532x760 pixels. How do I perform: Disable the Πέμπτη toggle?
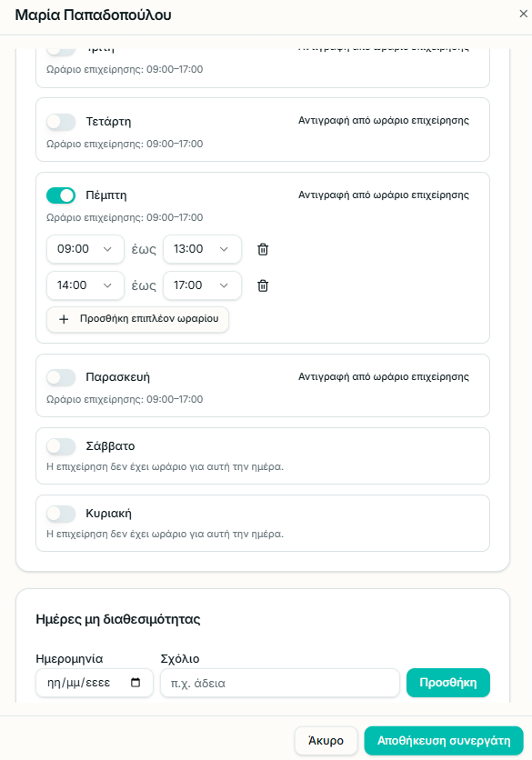click(61, 195)
